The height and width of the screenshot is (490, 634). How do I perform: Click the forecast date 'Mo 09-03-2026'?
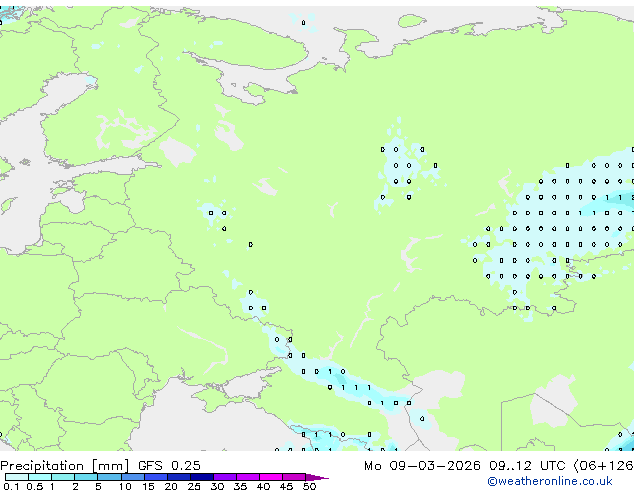422,466
